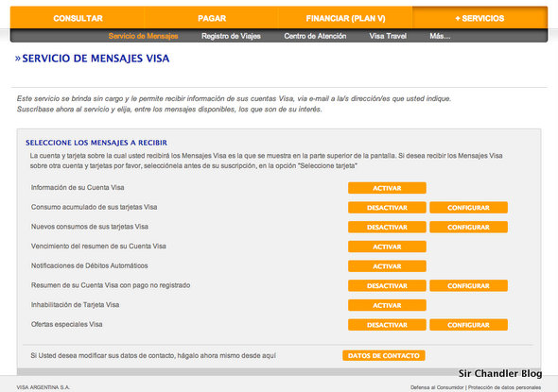The image size is (558, 392).
Task: Click the 'Ofertas especiales Visa' label
Action: (66, 324)
